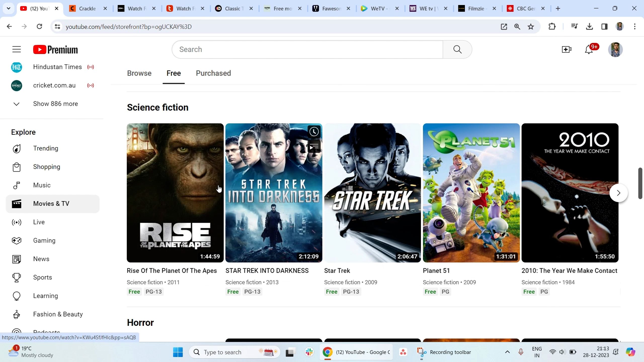Switch to the Purchased tab
644x362 pixels.
(x=213, y=73)
